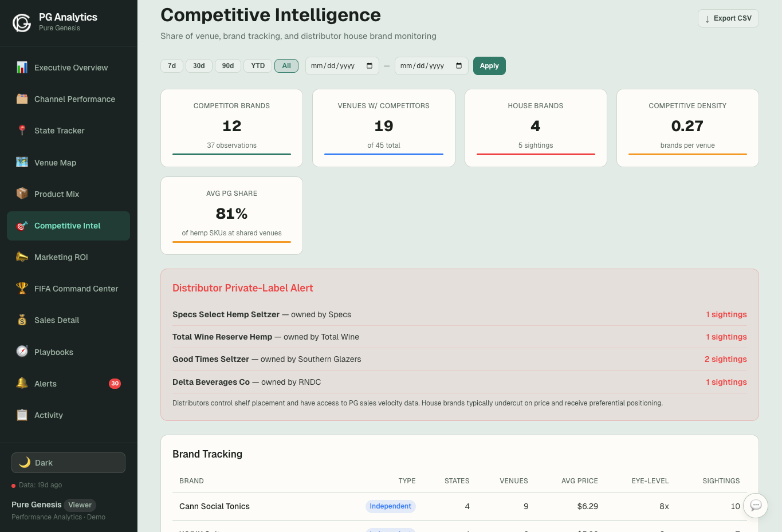Open the Marketing ROI megaphone icon
The width and height of the screenshot is (782, 532).
point(21,257)
